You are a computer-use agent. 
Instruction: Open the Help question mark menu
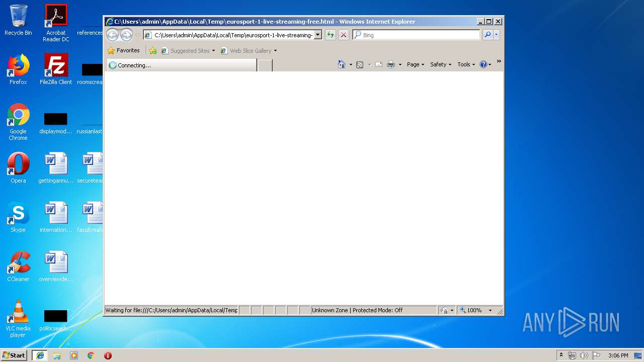click(486, 64)
